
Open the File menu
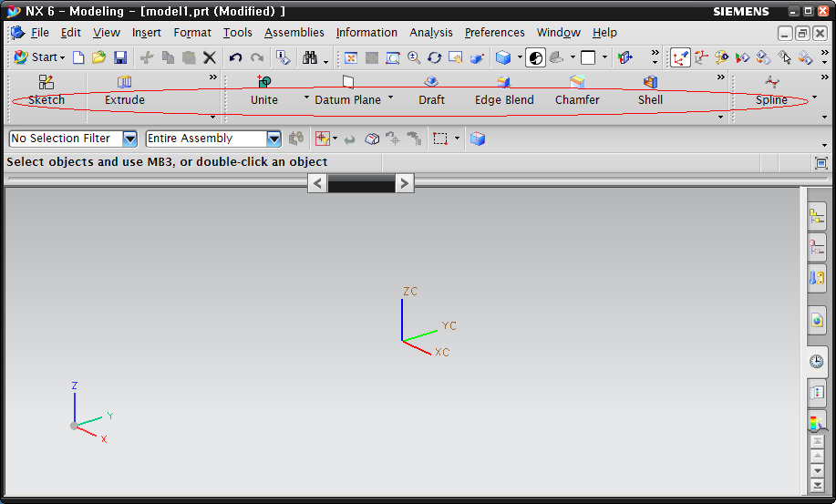(x=40, y=33)
